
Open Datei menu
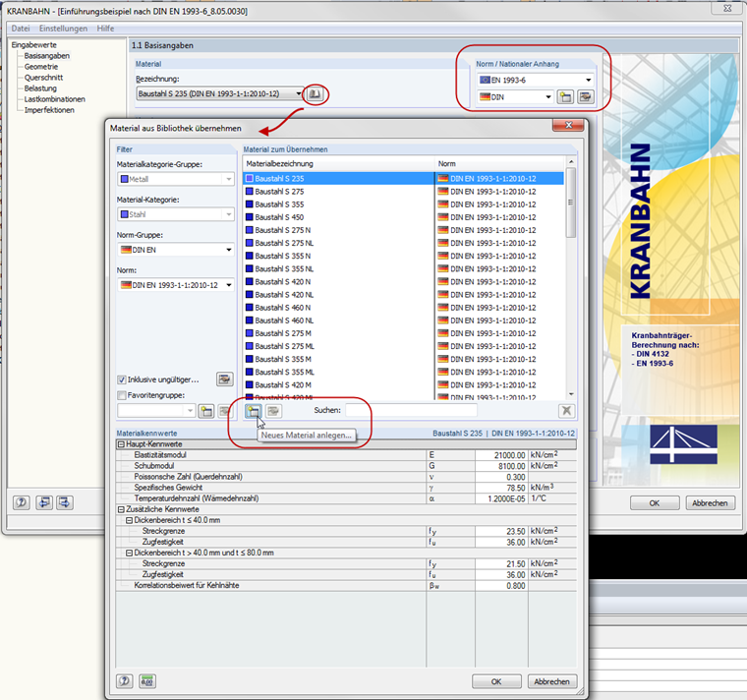point(21,29)
